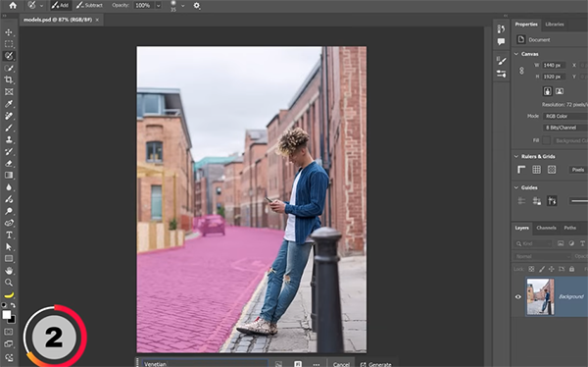Toggle rulers display

click(521, 170)
